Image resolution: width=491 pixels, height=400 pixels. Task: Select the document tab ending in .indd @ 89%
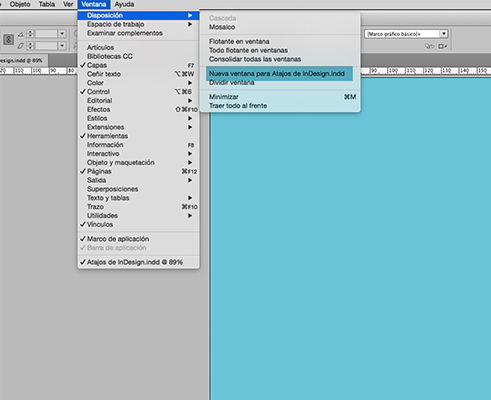click(x=23, y=61)
